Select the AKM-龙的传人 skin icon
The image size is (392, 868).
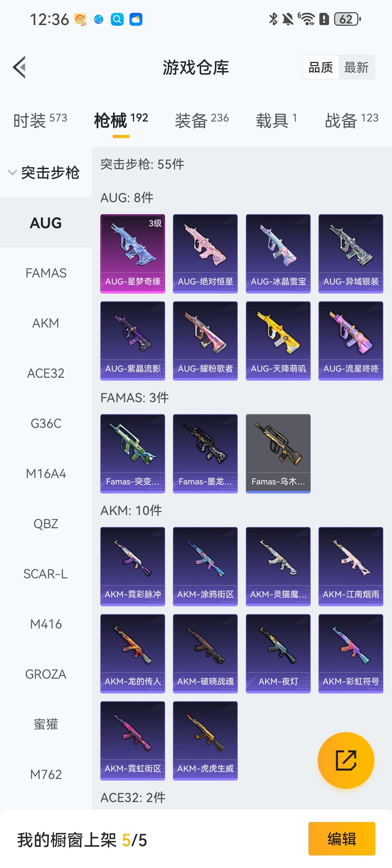[x=133, y=654]
